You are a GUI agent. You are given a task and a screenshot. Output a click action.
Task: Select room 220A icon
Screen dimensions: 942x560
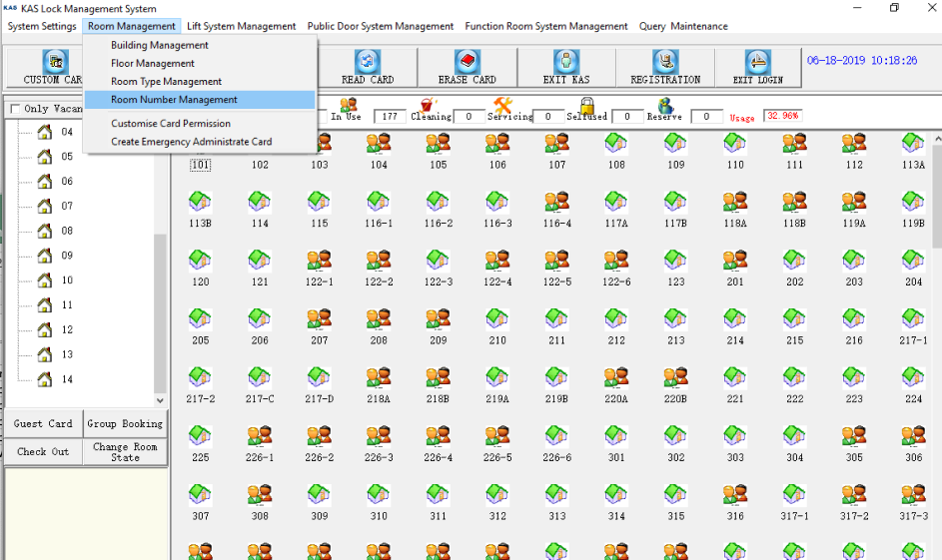pyautogui.click(x=616, y=377)
